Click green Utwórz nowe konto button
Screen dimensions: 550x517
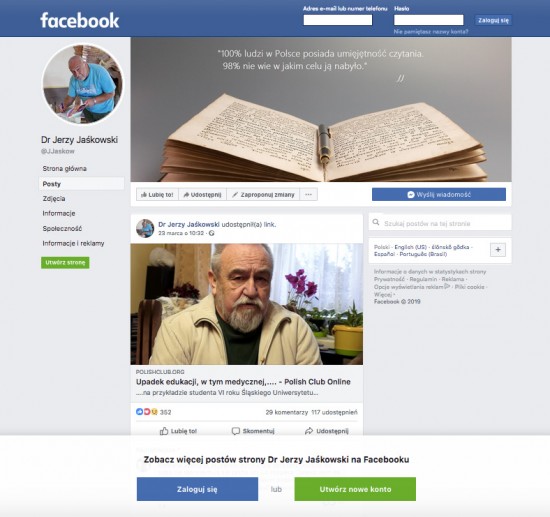355,489
